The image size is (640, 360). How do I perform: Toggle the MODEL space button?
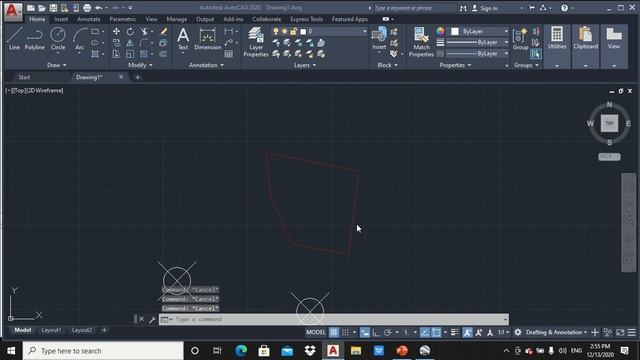point(316,332)
